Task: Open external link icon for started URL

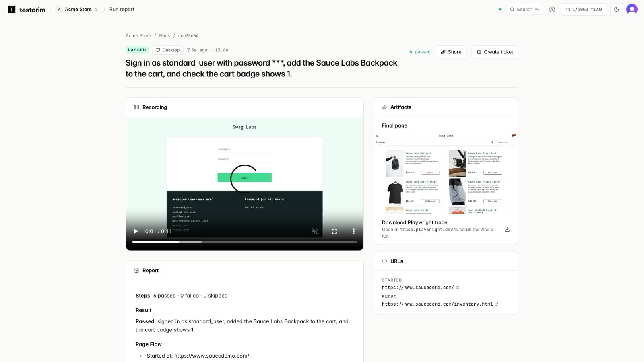Action: 458,287
